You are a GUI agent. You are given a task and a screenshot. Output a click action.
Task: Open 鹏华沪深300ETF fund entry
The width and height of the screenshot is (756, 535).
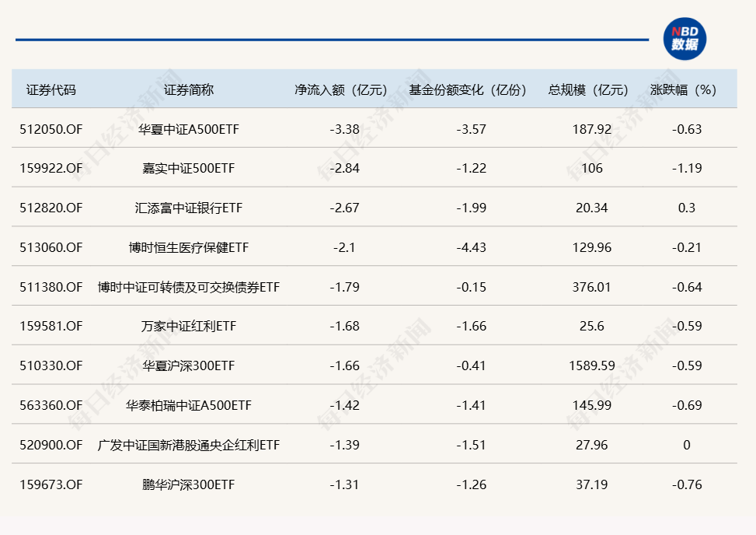(189, 484)
